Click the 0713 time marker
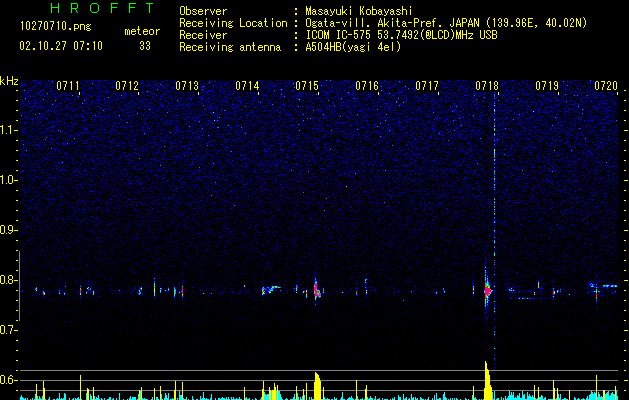The width and height of the screenshot is (629, 400). pos(187,86)
